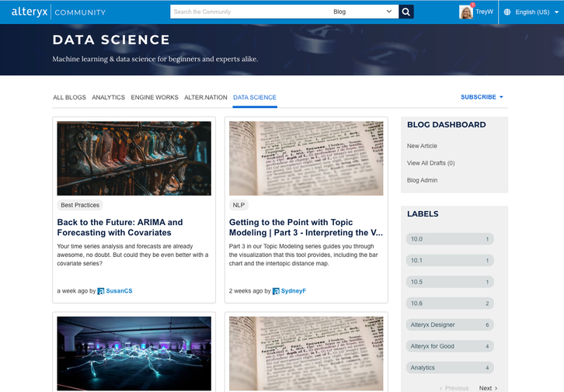Open the first dictionary page thumbnail
The width and height of the screenshot is (564, 392).
[x=306, y=158]
